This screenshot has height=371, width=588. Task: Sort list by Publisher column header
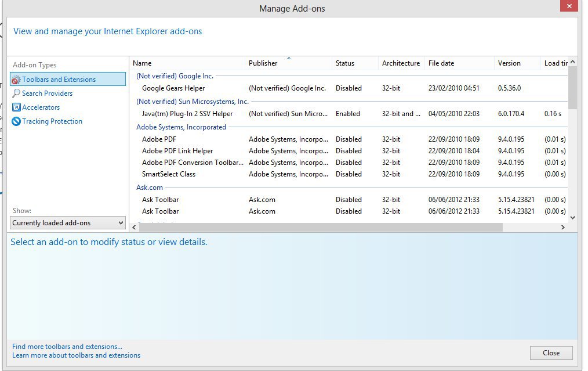click(x=288, y=63)
